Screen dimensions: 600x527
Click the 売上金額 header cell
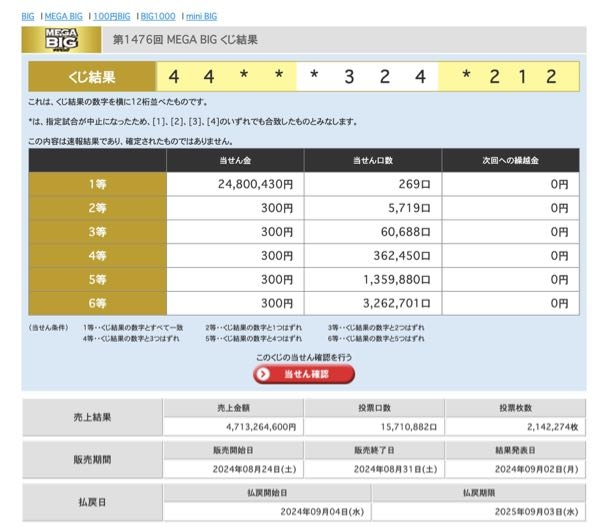233,408
